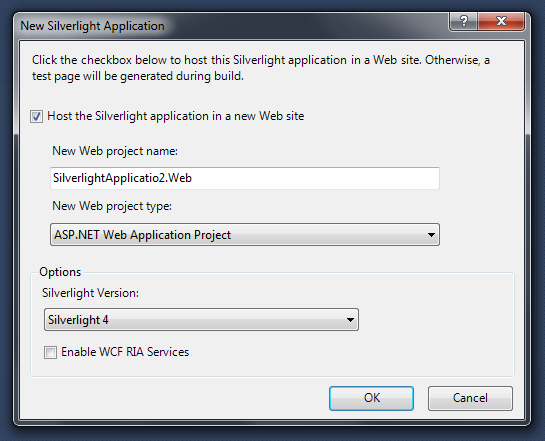Click the instruction text about hosting in Web site
The width and height of the screenshot is (545, 441).
(x=261, y=68)
